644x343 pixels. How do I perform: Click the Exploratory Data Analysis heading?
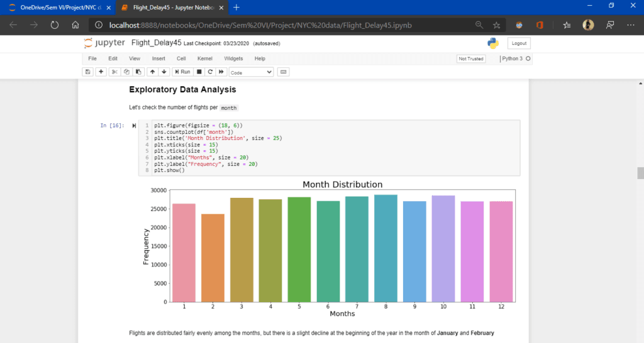coord(182,89)
